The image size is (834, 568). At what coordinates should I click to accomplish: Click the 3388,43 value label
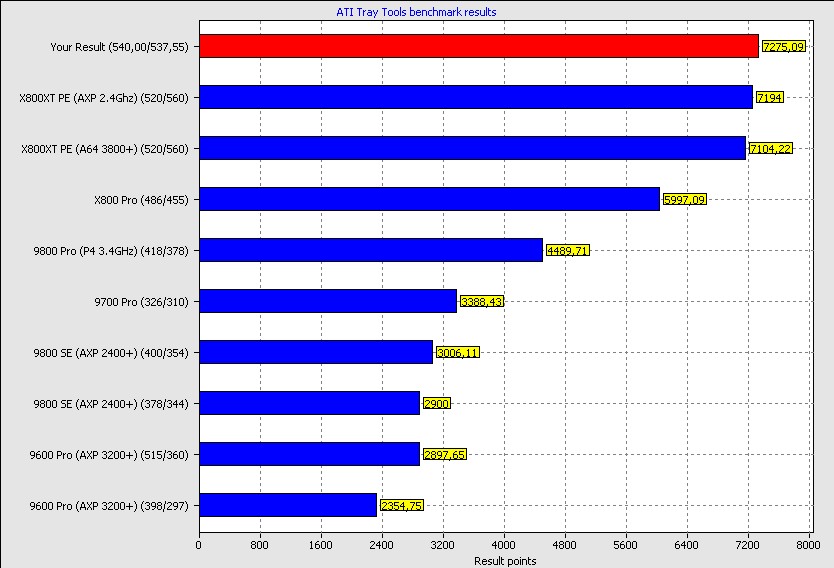tap(482, 302)
